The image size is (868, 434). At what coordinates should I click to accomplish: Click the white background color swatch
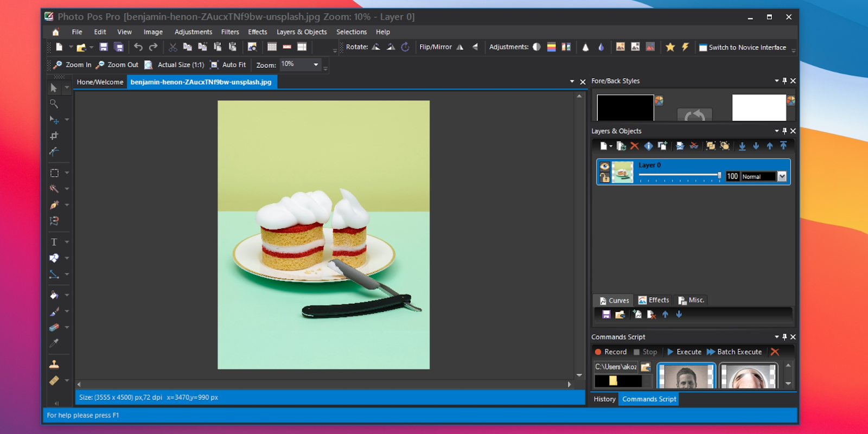coord(759,107)
